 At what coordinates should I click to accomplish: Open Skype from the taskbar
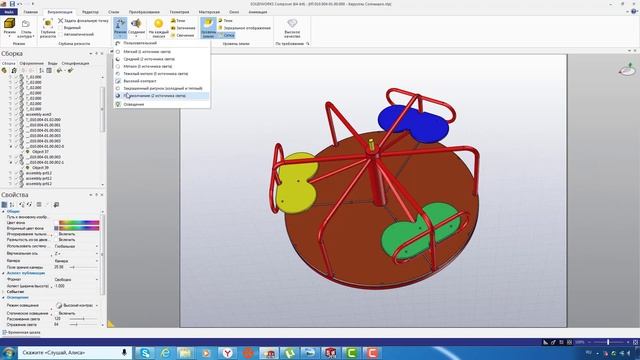click(144, 353)
